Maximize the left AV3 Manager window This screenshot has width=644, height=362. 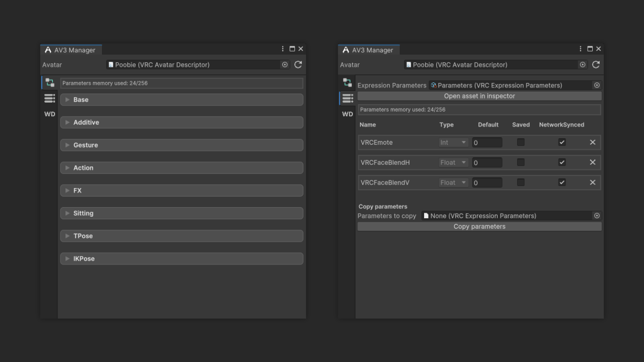292,49
